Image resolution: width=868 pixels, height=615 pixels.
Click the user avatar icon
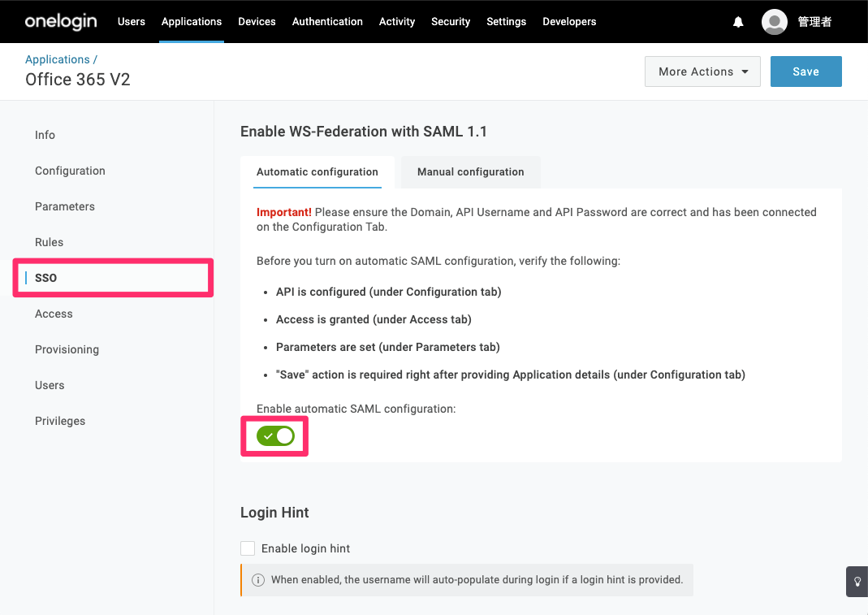(775, 22)
